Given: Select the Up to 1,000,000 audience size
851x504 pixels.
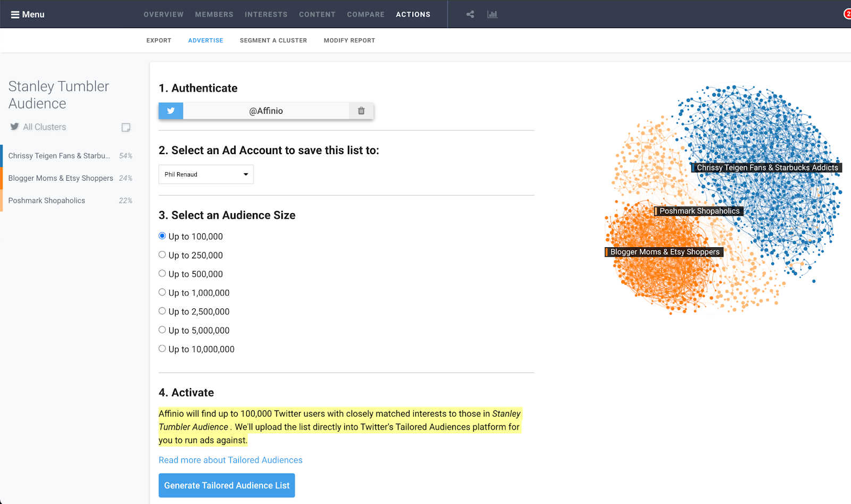Looking at the screenshot, I should pos(162,292).
